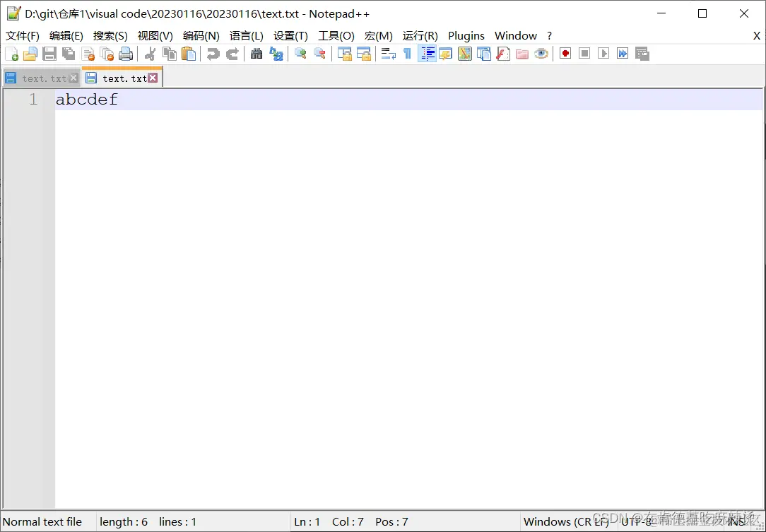Click the Close document toolbar icon
The height and width of the screenshot is (532, 766).
coord(88,54)
